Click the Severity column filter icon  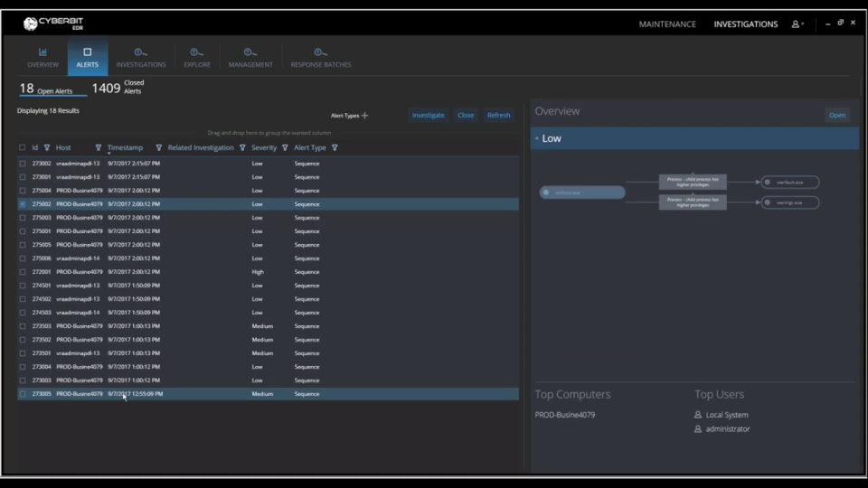[x=285, y=148]
